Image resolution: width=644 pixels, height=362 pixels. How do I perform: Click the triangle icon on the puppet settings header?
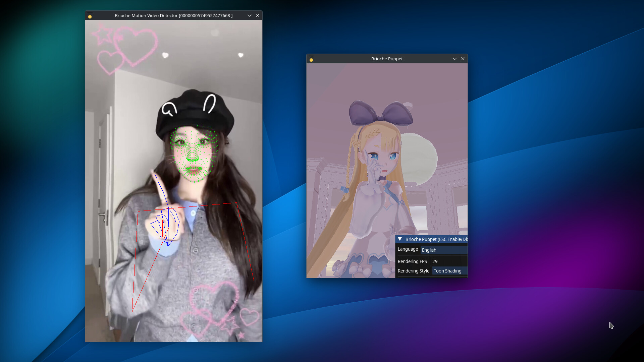click(x=400, y=239)
